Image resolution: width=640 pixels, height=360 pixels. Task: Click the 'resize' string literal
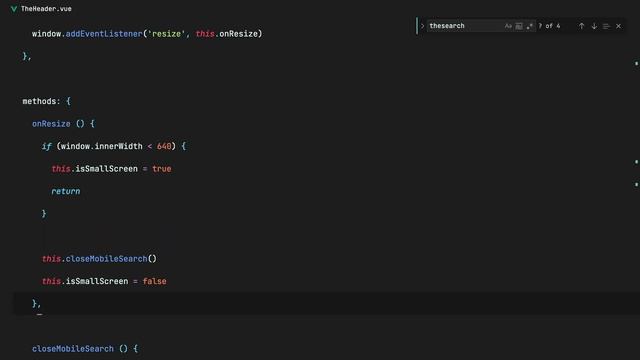click(166, 34)
